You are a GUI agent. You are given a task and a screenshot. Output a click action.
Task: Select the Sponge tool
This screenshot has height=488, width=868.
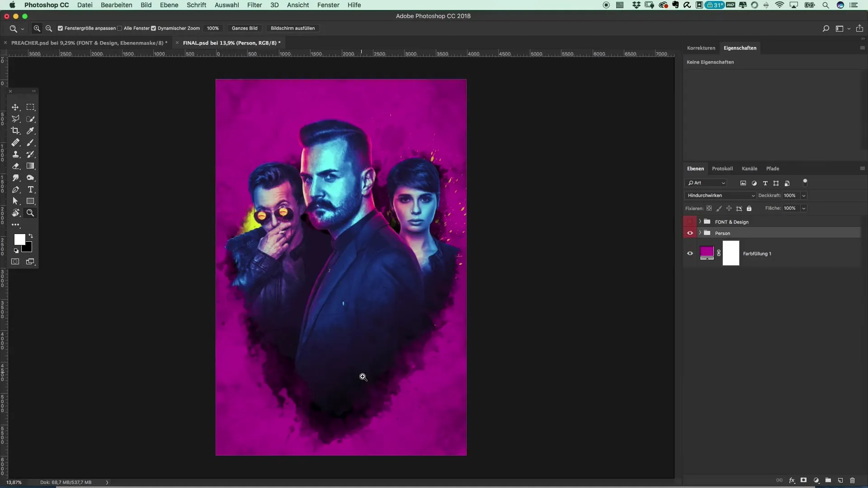(x=30, y=178)
